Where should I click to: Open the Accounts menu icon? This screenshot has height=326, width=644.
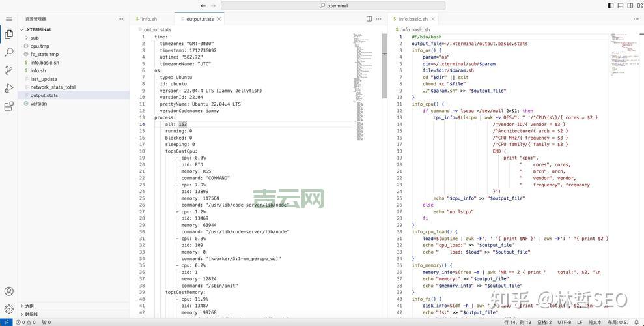click(8, 291)
